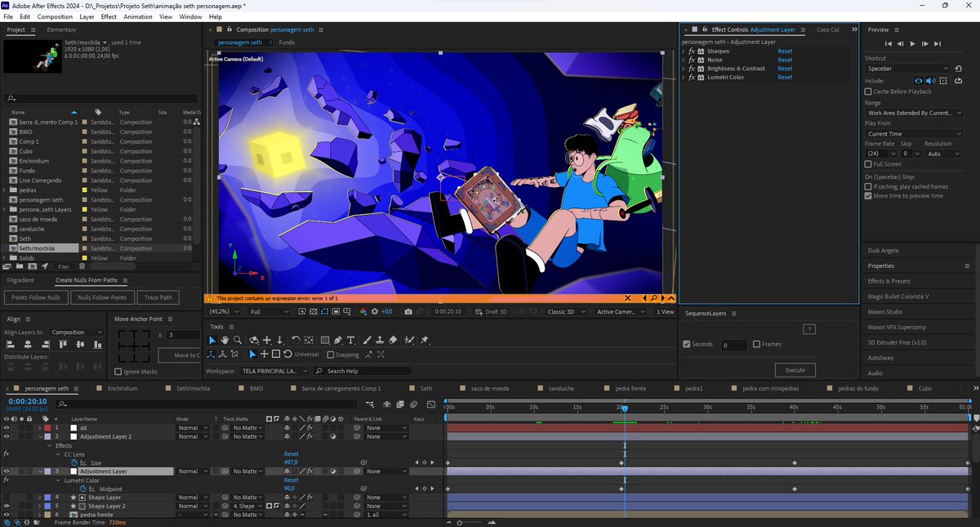Click the Execute button

click(x=795, y=369)
